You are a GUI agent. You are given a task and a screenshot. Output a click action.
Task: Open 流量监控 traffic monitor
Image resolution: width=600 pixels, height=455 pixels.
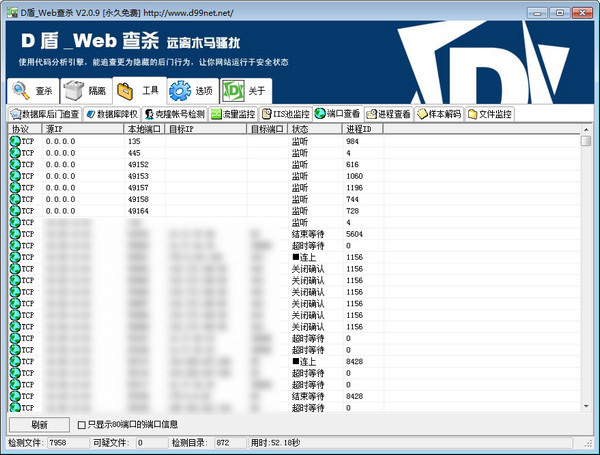[x=233, y=114]
